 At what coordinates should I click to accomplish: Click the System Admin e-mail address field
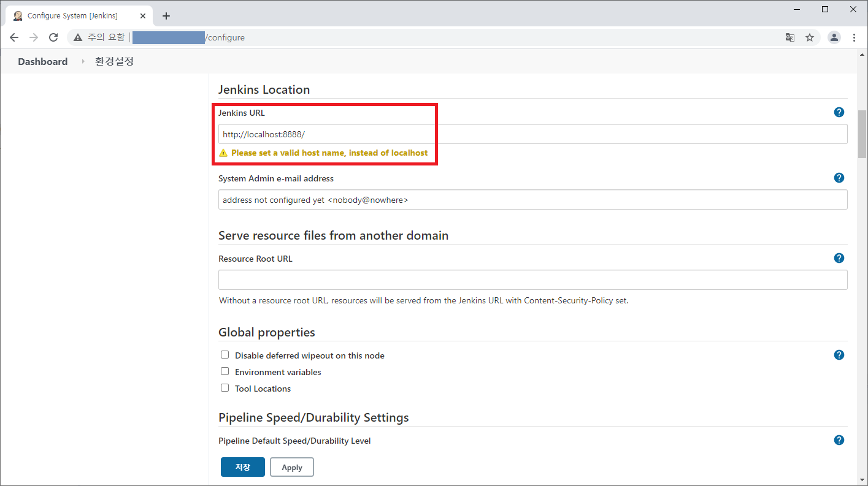coord(532,200)
